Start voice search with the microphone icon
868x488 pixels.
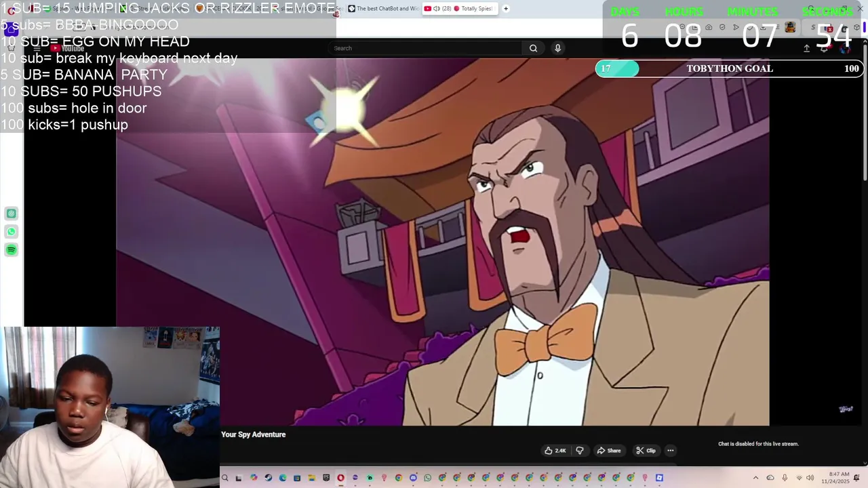click(x=557, y=48)
